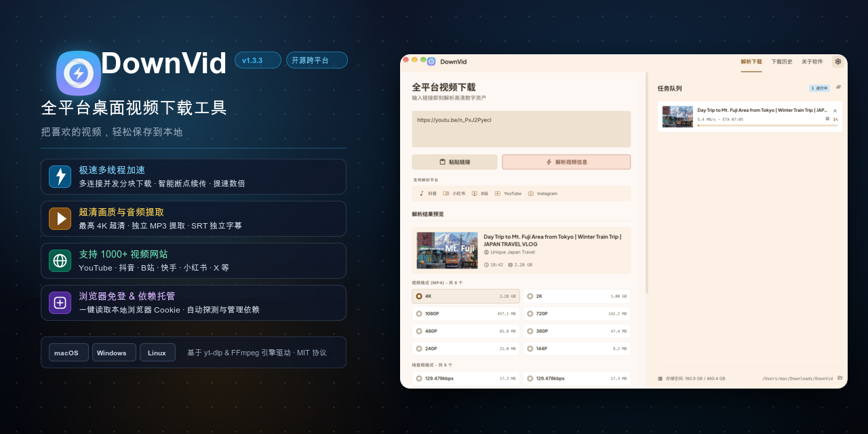This screenshot has width=868, height=434.
Task: Click the play icon beside 超清画质与音频提取
Action: pyautogui.click(x=60, y=218)
